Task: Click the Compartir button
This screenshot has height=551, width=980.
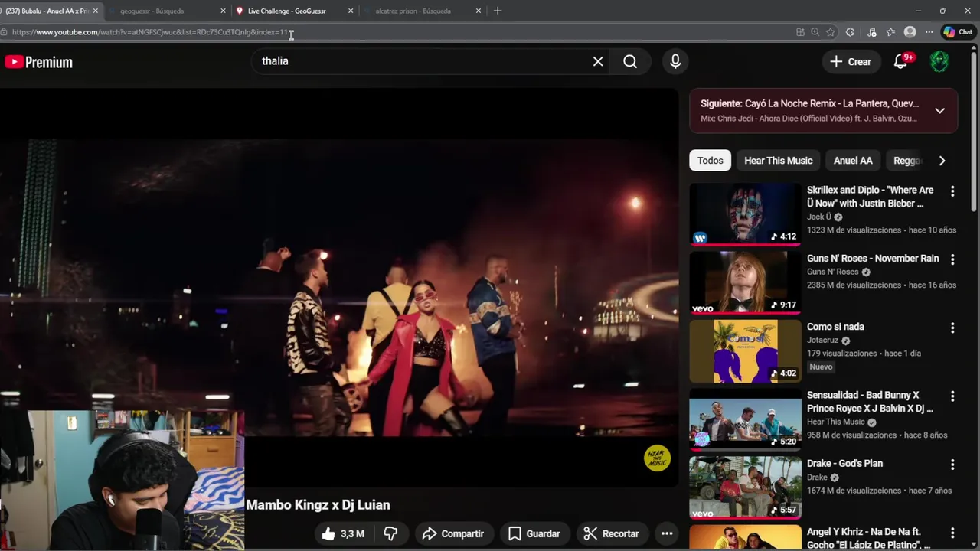Action: [452, 533]
